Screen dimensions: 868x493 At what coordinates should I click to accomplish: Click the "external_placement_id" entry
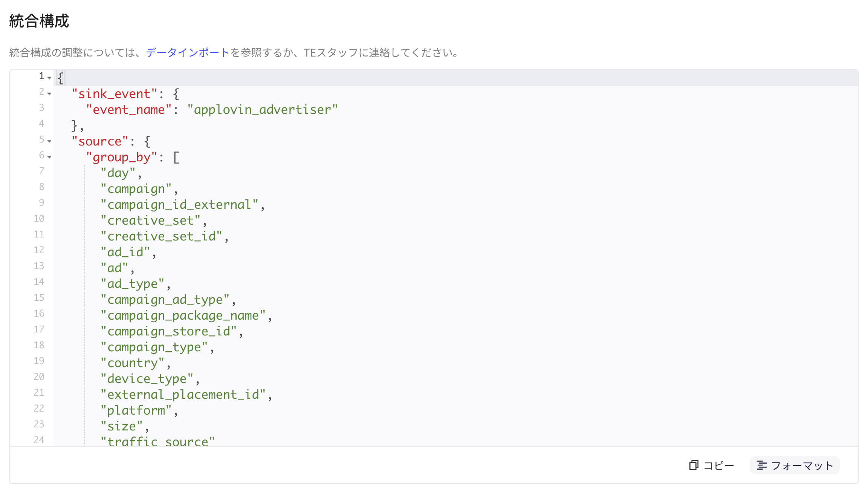point(183,395)
